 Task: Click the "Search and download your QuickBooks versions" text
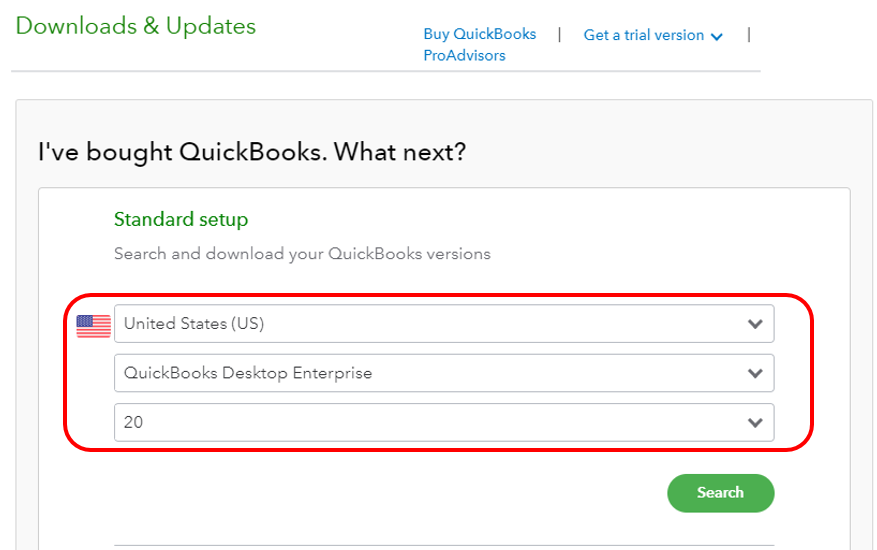click(x=302, y=254)
